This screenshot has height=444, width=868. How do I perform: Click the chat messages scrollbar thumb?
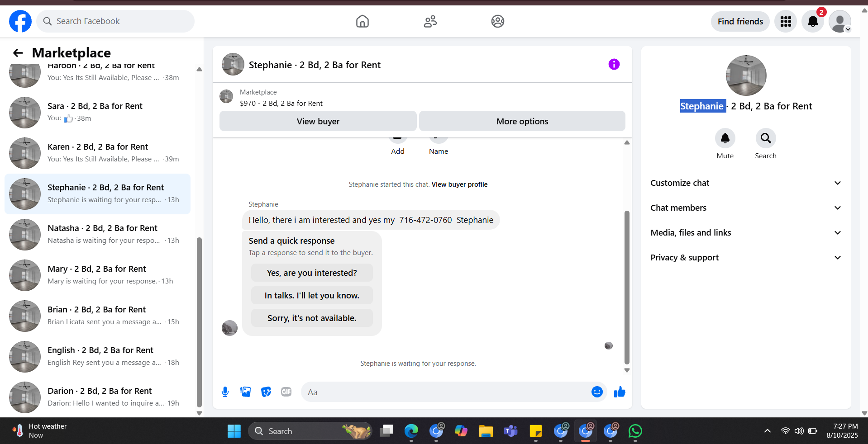(x=627, y=287)
